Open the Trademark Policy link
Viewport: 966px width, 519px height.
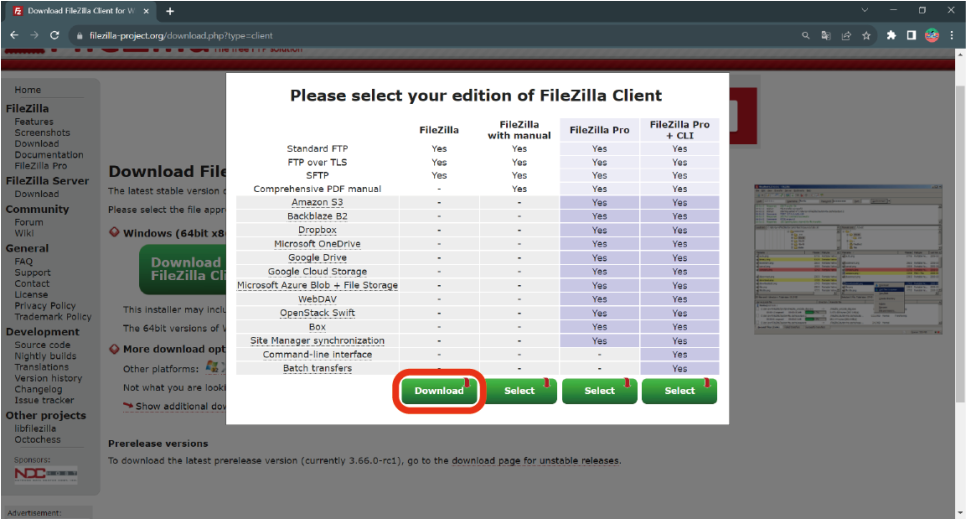coord(53,317)
